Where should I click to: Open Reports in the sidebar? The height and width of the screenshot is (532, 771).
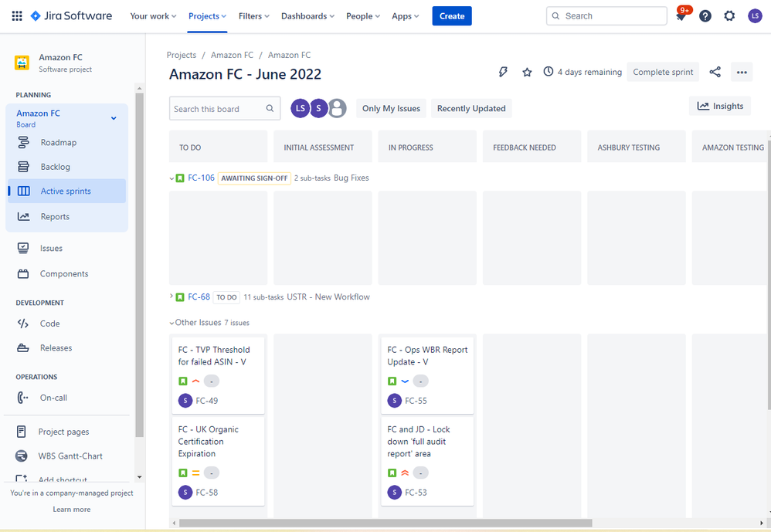click(66, 217)
